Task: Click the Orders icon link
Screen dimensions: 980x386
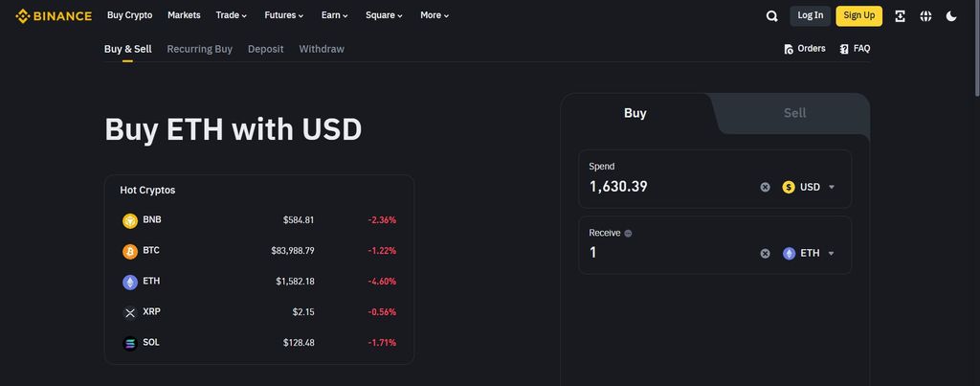Action: 789,49
